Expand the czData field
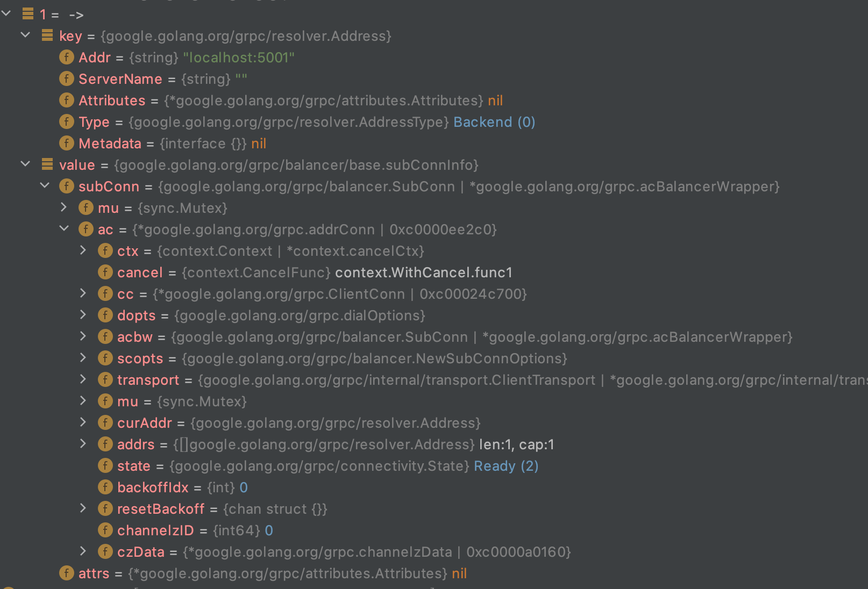 pyautogui.click(x=83, y=551)
